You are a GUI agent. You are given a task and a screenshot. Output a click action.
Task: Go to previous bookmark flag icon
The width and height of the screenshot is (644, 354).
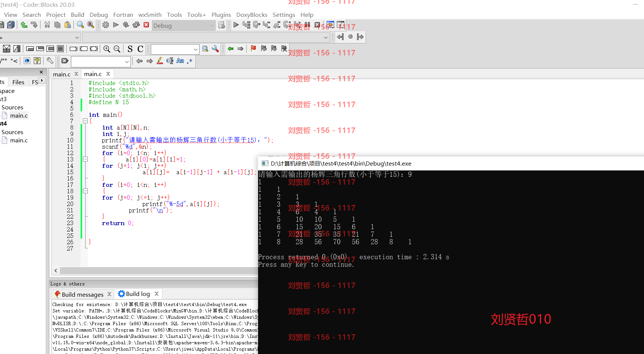[x=264, y=48]
